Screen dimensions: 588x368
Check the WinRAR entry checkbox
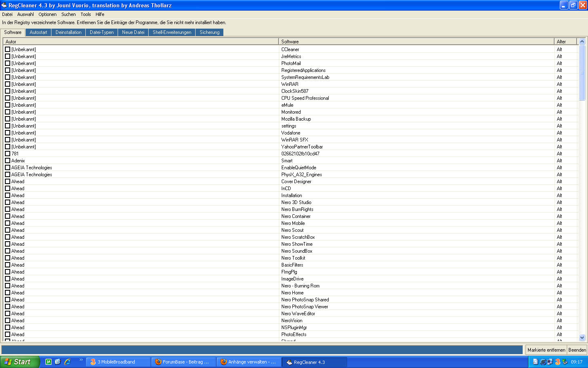click(x=7, y=84)
